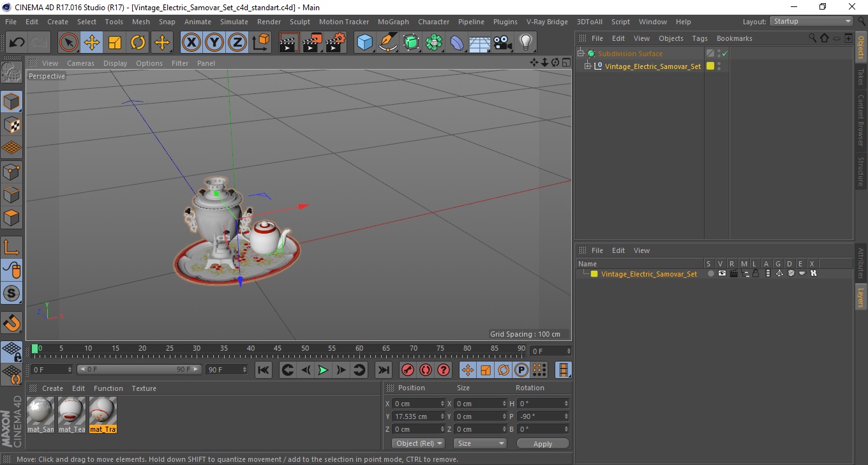The image size is (868, 465).
Task: Select the Scale tool
Action: tap(115, 43)
